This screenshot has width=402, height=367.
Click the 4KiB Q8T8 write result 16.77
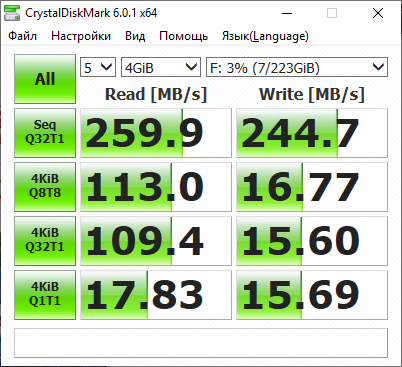[312, 187]
